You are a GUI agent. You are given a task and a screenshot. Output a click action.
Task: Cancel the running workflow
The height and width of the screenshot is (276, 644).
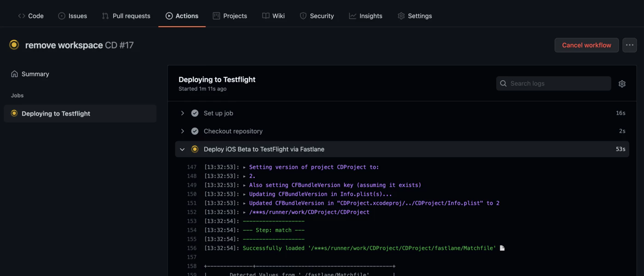(x=586, y=45)
